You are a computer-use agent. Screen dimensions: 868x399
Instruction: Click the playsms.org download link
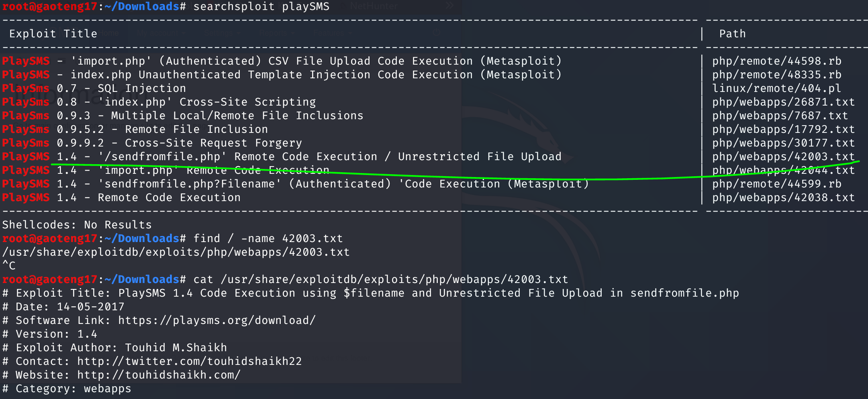pyautogui.click(x=217, y=320)
